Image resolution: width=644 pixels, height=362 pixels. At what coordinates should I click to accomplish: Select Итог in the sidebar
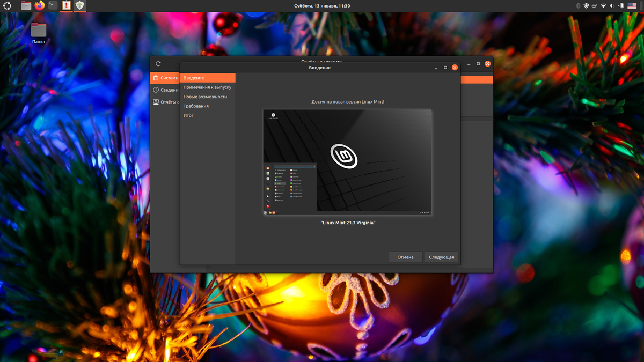pos(207,115)
